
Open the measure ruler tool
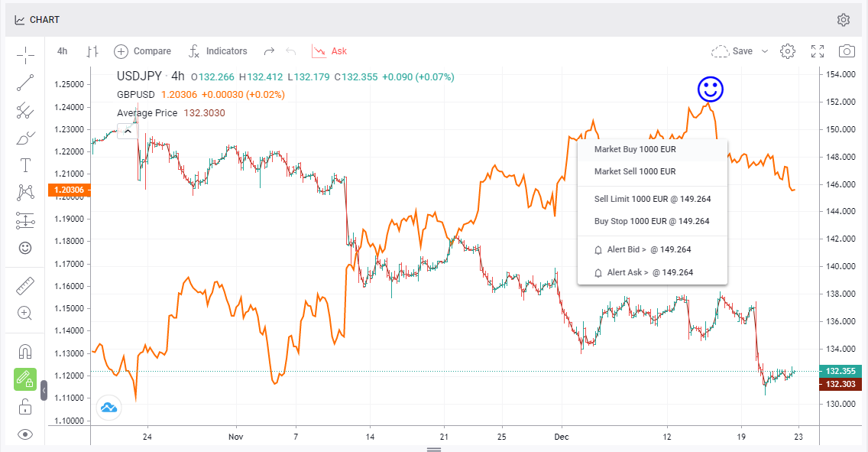(25, 286)
